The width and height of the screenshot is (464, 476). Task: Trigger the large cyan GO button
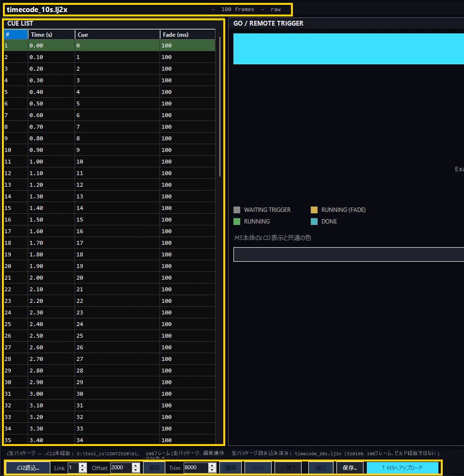point(348,49)
